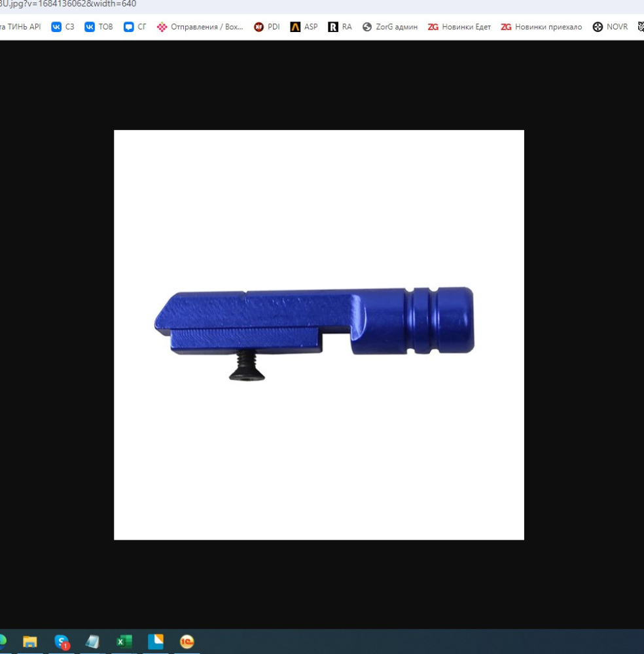644x654 pixels.
Task: Open the ТИНЬ API bookmark
Action: click(x=20, y=27)
